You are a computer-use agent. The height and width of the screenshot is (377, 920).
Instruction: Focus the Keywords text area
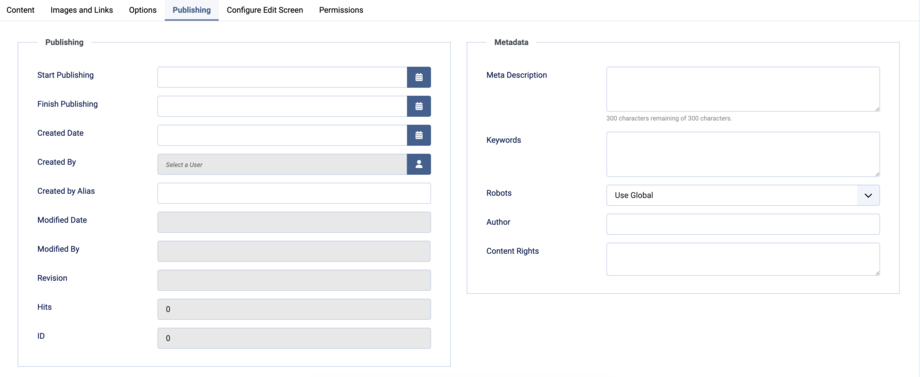[x=743, y=154]
